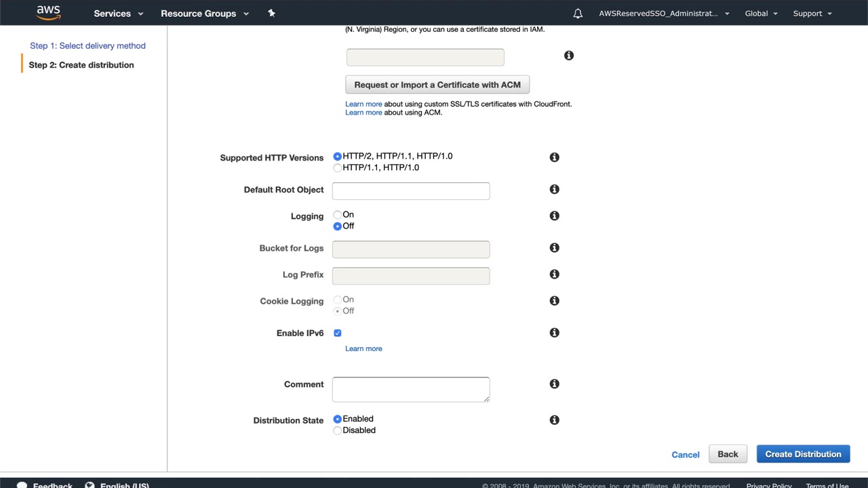Open the notifications bell
Image resolution: width=868 pixels, height=488 pixels.
coord(578,14)
